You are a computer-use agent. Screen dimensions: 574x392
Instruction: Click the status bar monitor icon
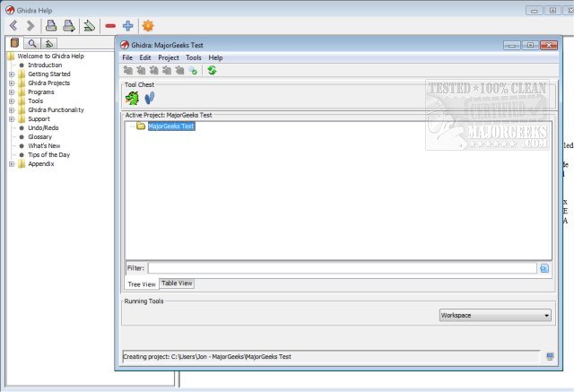[x=550, y=356]
